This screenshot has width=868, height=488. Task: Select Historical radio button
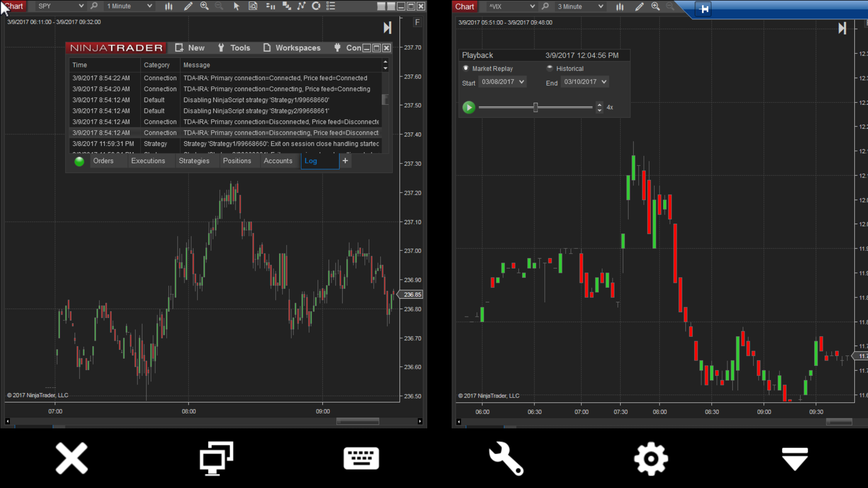pyautogui.click(x=550, y=68)
